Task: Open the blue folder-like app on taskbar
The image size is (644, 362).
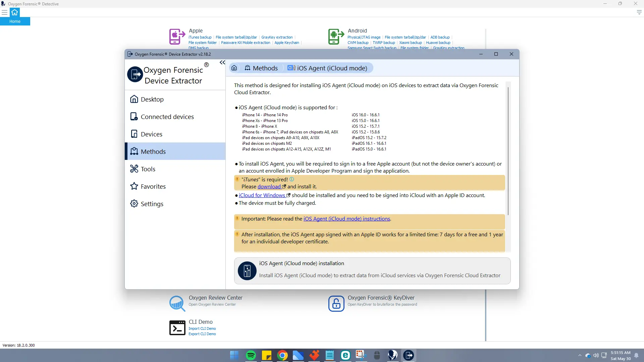Action: (298, 355)
